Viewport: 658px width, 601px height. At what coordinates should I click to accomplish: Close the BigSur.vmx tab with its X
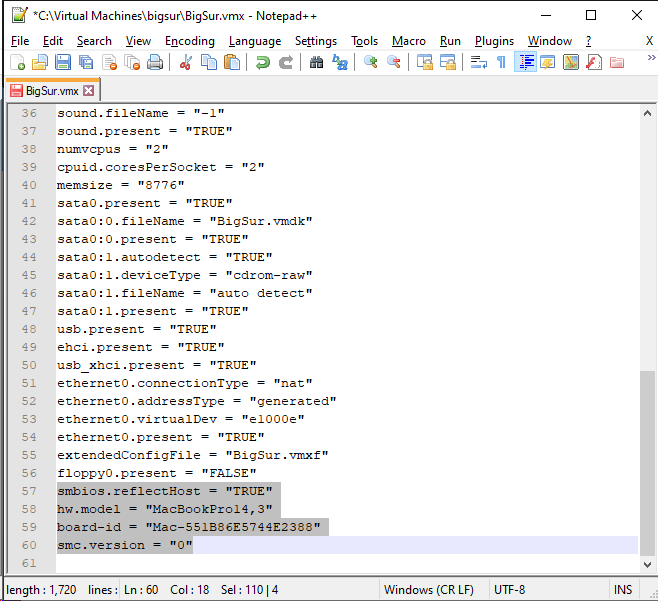click(x=89, y=91)
